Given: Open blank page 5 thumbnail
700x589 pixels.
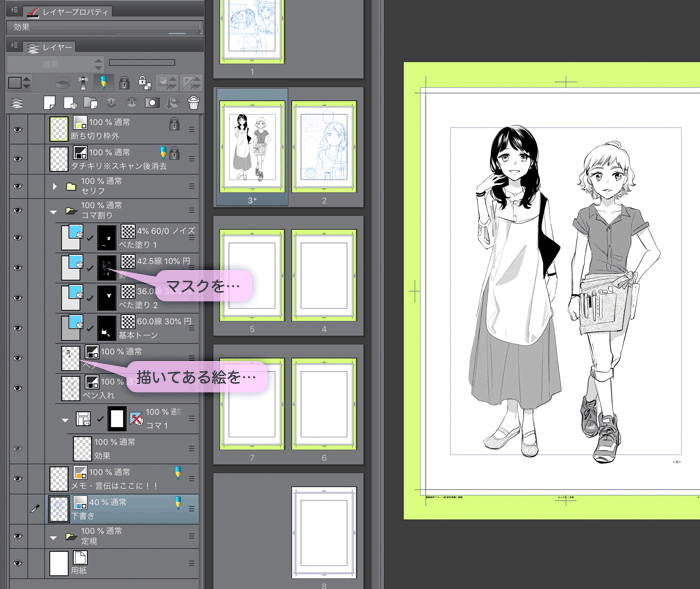Looking at the screenshot, I should (x=252, y=275).
